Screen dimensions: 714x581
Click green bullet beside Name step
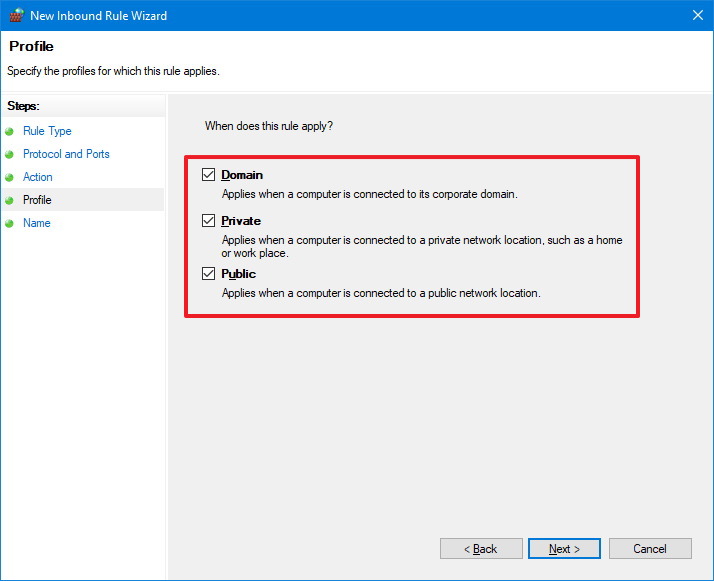pos(10,223)
